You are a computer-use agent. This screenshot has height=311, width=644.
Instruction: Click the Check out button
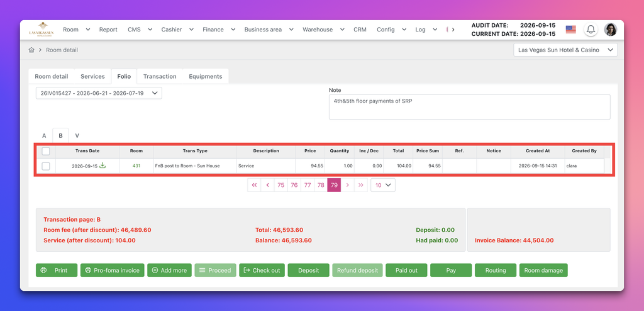pyautogui.click(x=262, y=270)
